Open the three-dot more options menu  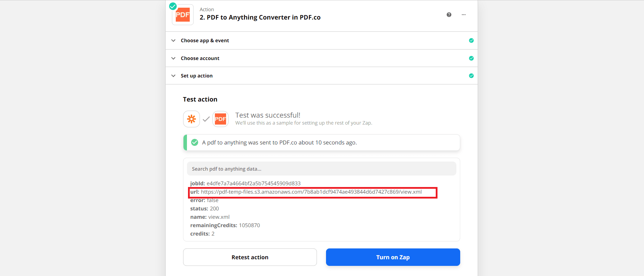click(464, 15)
